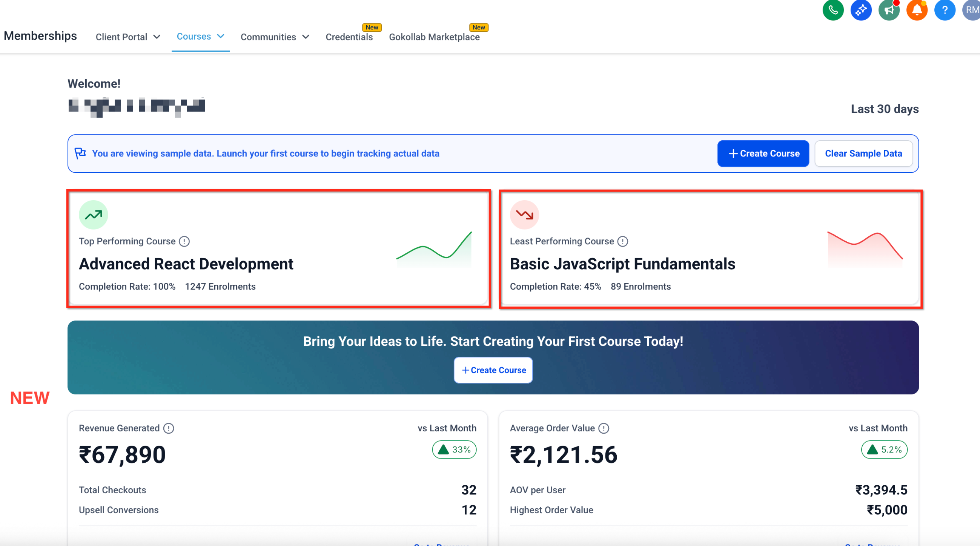
Task: Open the Credentials tab
Action: (x=349, y=37)
